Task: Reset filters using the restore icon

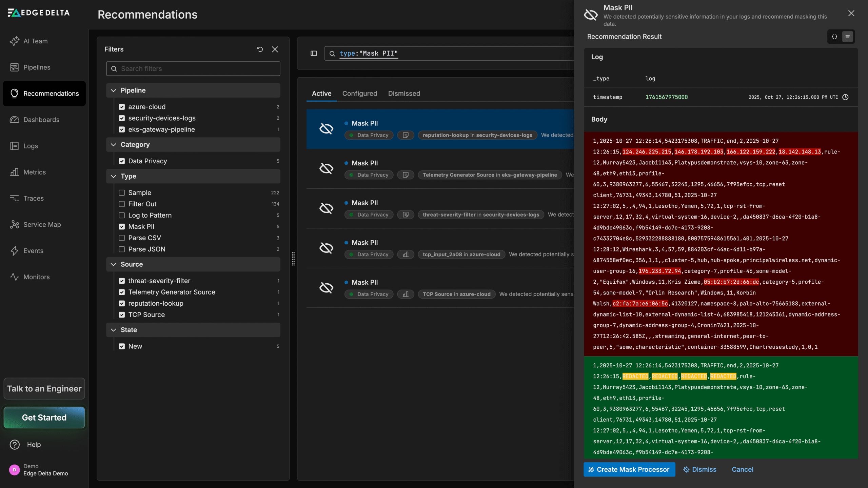Action: click(260, 49)
